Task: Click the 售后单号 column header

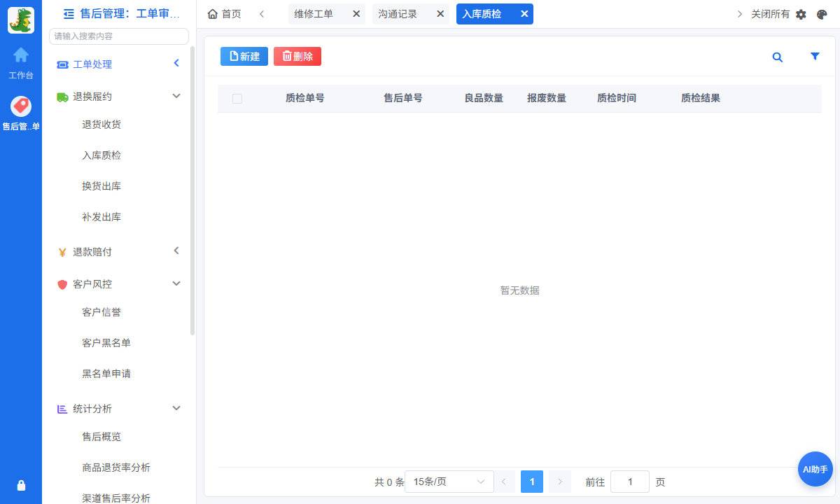Action: point(402,99)
